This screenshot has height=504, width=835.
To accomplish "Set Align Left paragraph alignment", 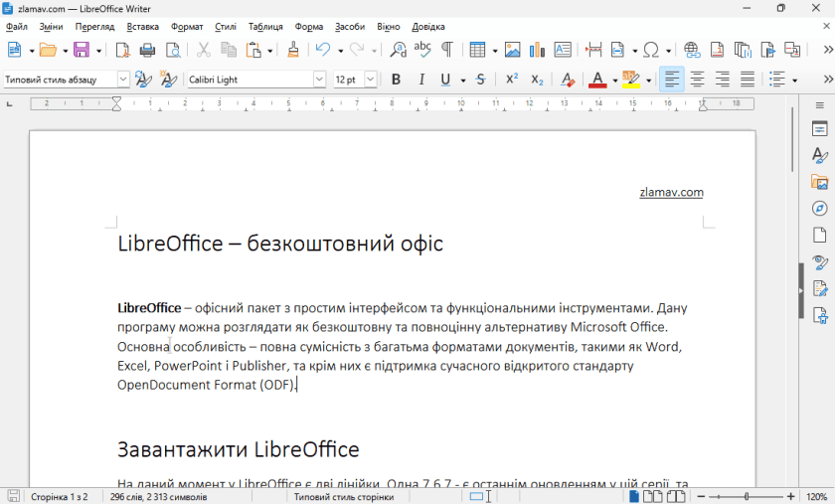I will [672, 80].
